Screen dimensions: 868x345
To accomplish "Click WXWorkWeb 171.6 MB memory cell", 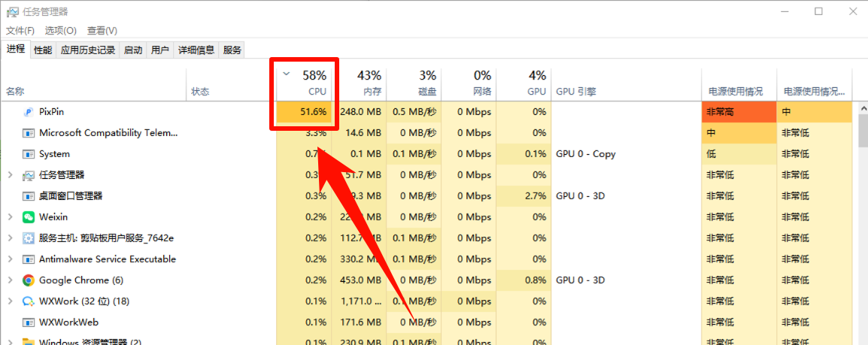I will pos(359,322).
